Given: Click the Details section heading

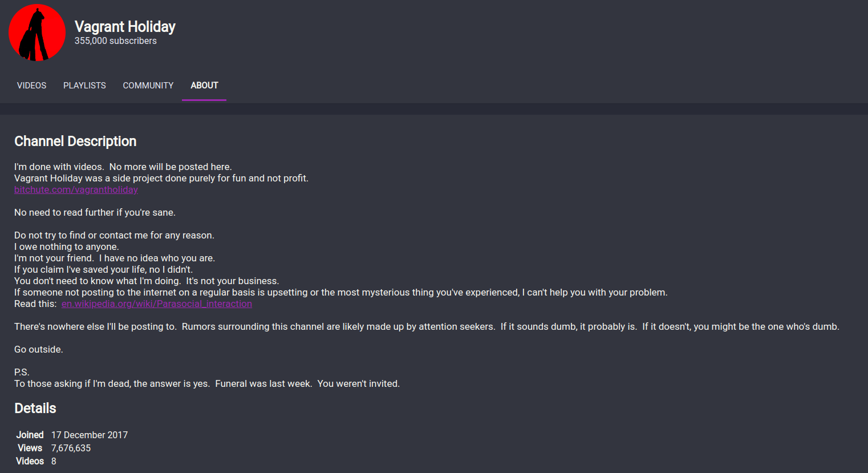Looking at the screenshot, I should pos(35,409).
